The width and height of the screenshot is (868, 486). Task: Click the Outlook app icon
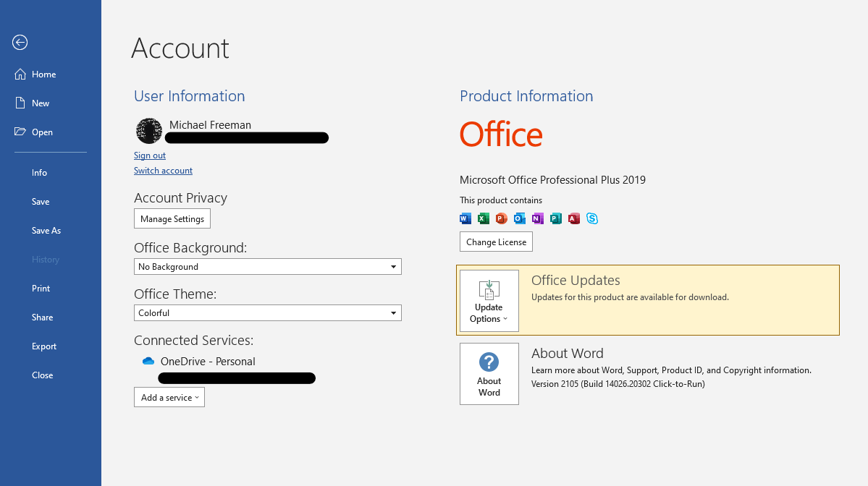520,218
